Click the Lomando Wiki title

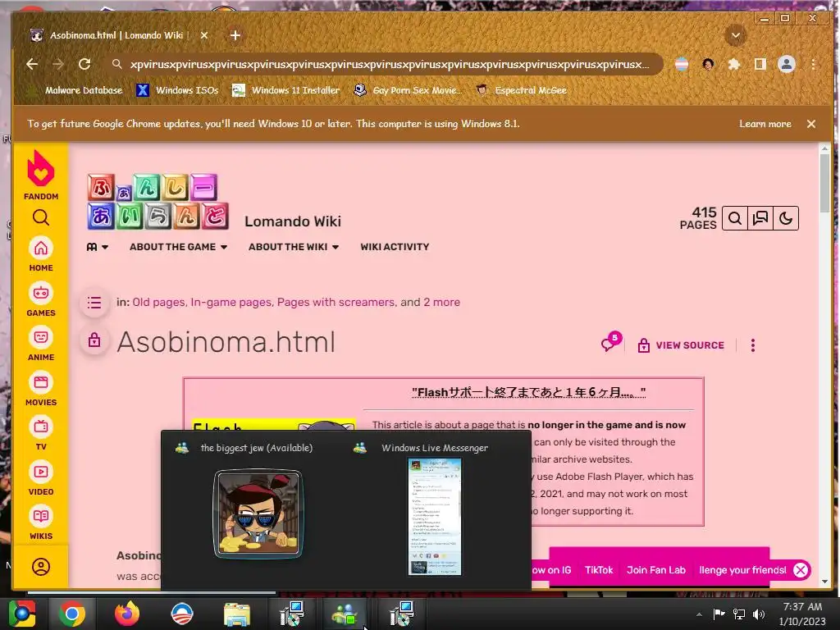click(x=293, y=221)
